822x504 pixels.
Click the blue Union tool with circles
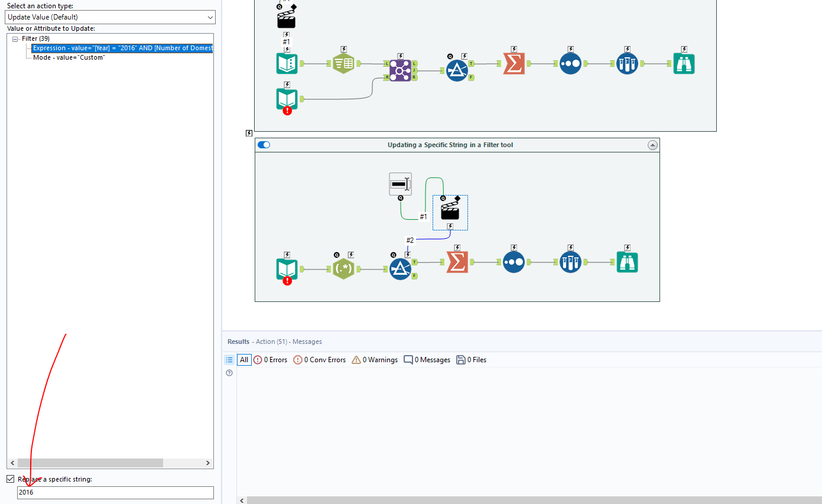(571, 63)
